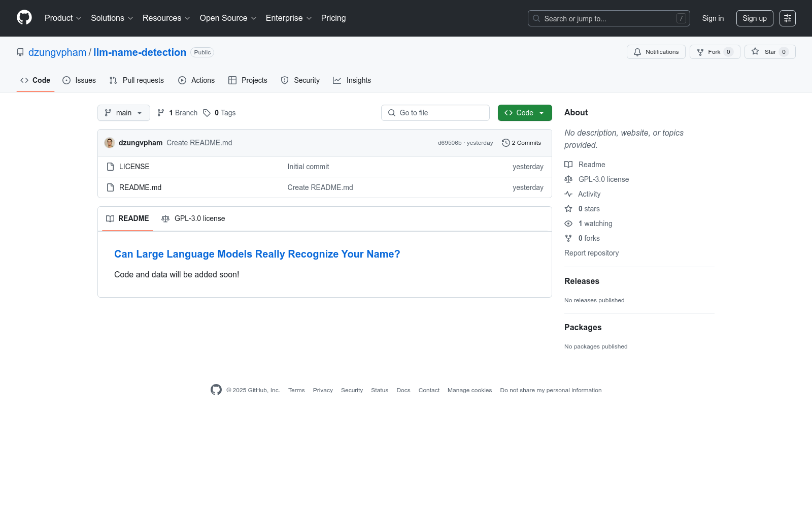Open appearance settings icon in header
The image size is (812, 508).
[788, 18]
